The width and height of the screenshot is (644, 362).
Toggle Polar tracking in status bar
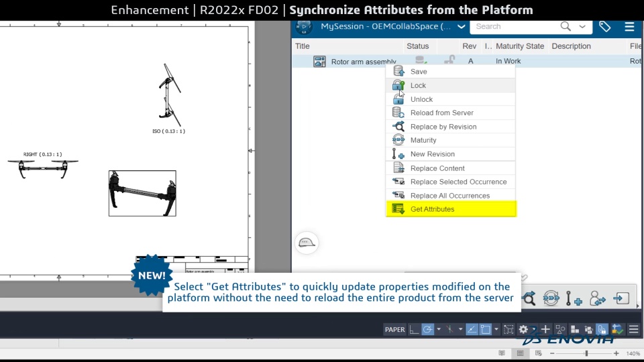(427, 330)
